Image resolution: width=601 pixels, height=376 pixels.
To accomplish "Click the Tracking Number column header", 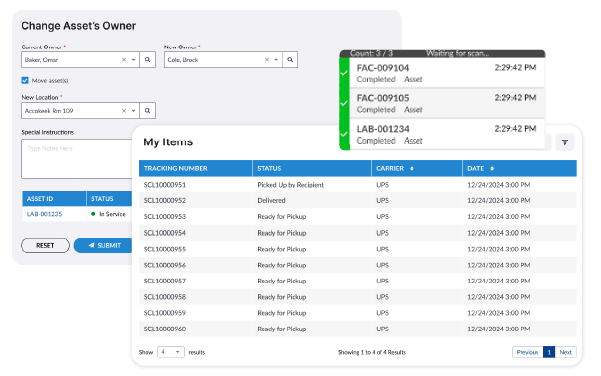I will 195,169.
